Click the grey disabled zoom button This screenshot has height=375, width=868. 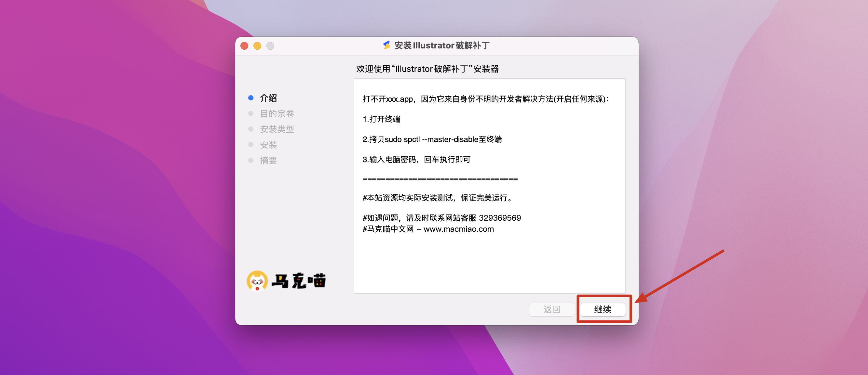270,46
